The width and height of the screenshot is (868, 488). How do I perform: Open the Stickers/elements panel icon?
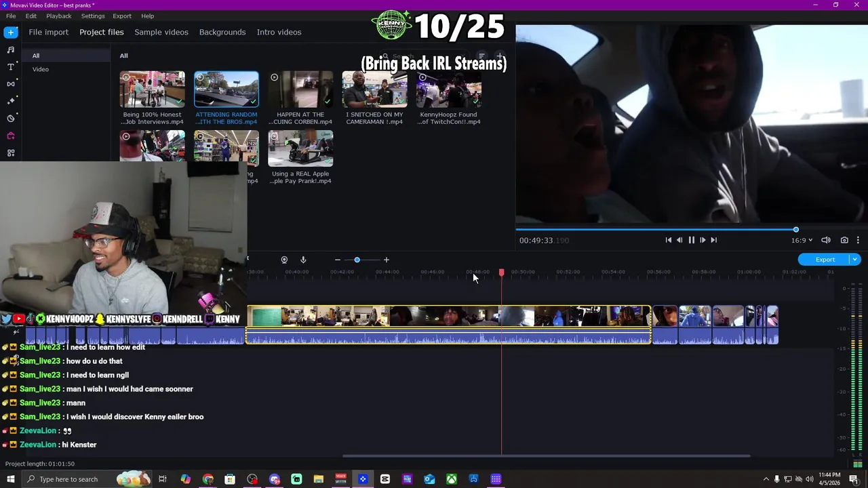10,119
